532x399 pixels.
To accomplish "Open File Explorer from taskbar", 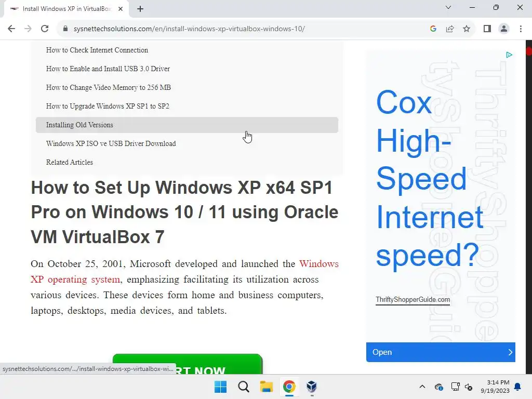I will pyautogui.click(x=267, y=387).
